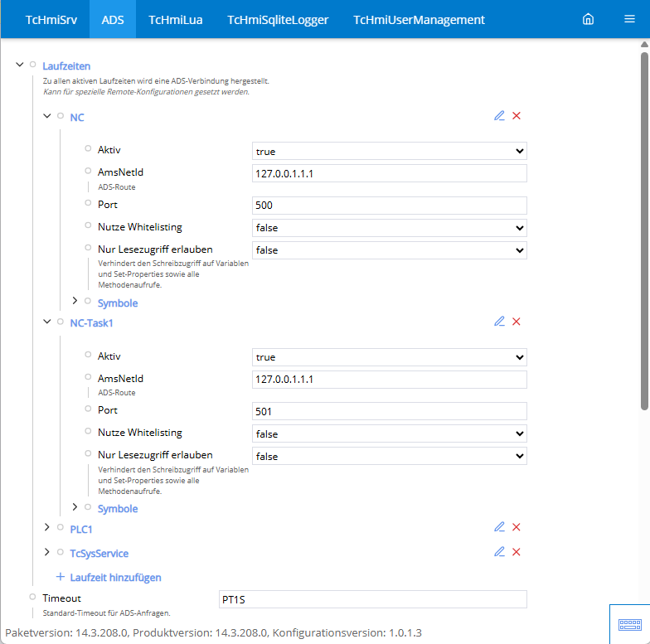Click the Symbole link under NC-Task1

click(118, 509)
